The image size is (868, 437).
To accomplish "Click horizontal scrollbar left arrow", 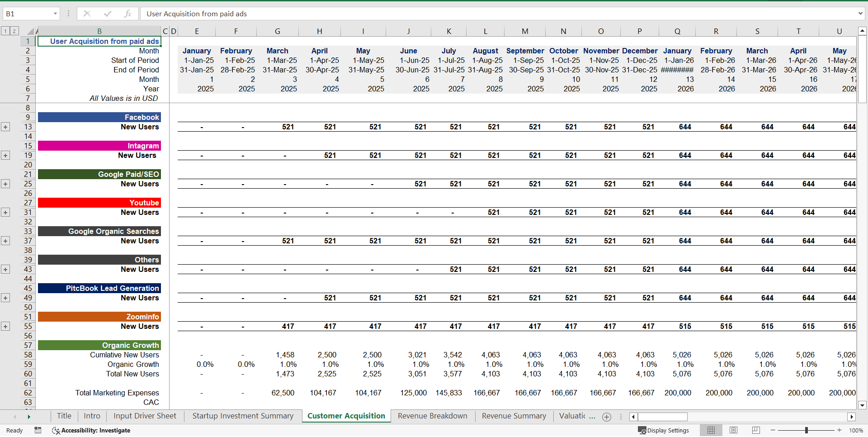I will (633, 417).
